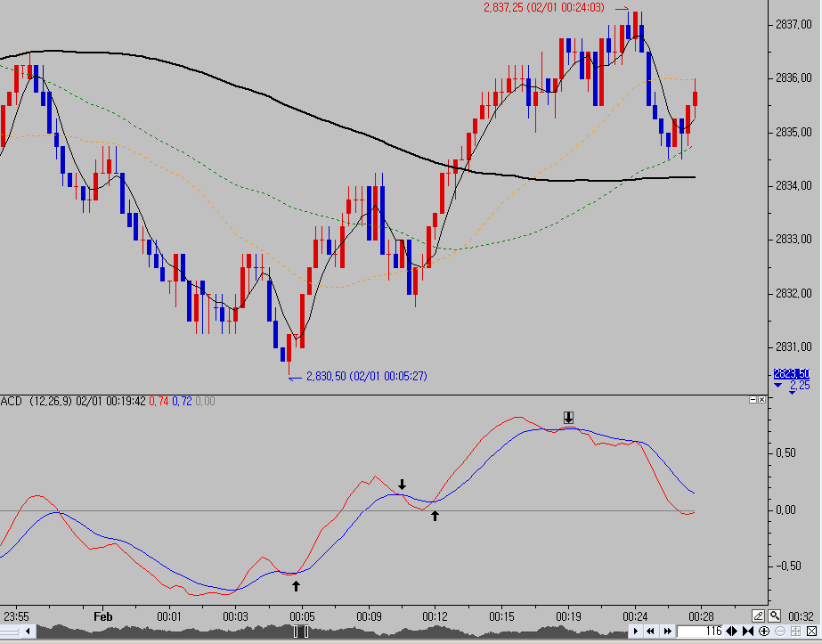This screenshot has height=644, width=822.
Task: Click the play forward arrow button
Action: click(635, 631)
